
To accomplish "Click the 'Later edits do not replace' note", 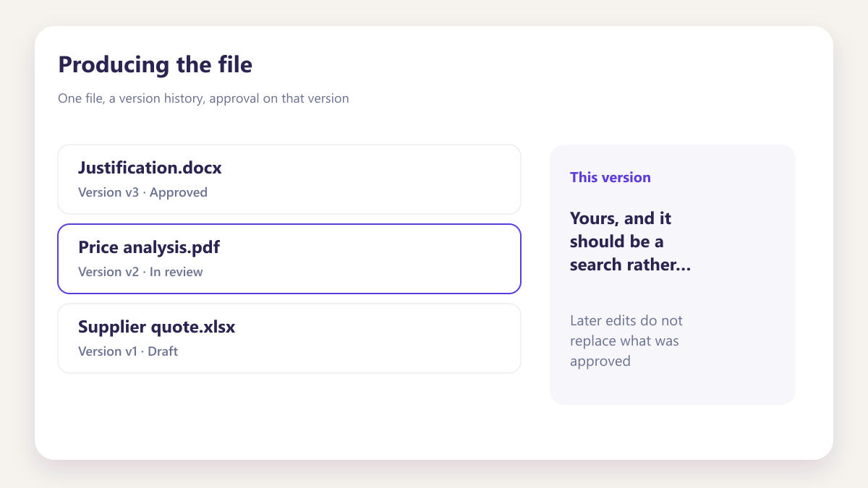I will tap(626, 341).
